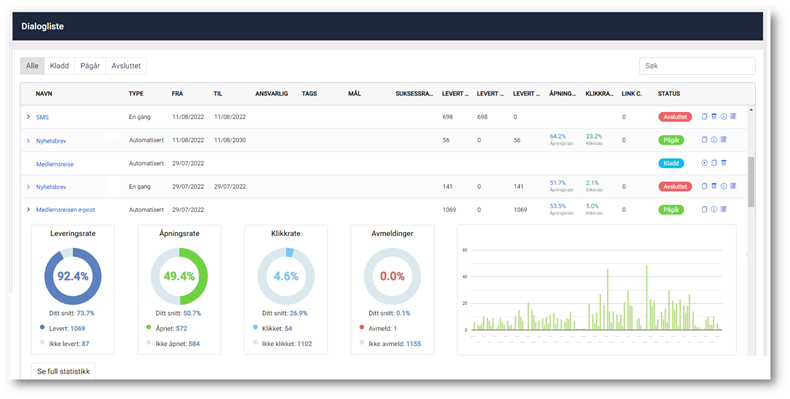This screenshot has width=790, height=399.
Task: Click the Avmeldinger 0.0% donut chart
Action: point(392,276)
